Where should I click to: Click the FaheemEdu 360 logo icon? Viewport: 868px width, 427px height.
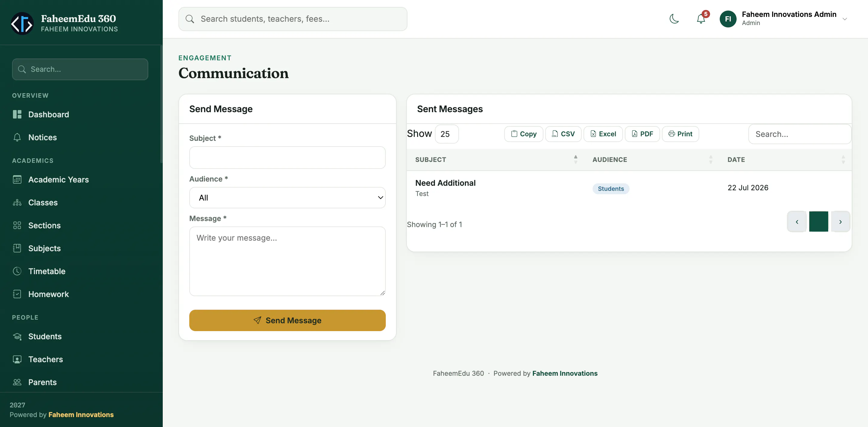(22, 24)
